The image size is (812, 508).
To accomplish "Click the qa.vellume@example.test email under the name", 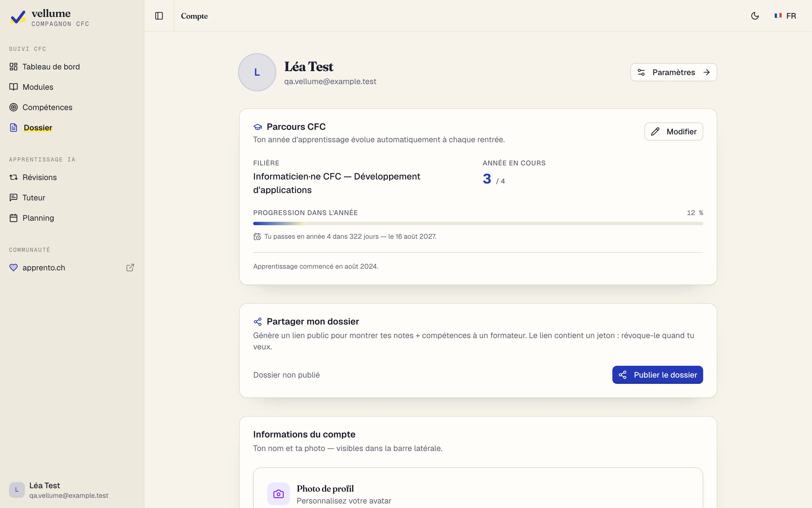I will point(330,81).
